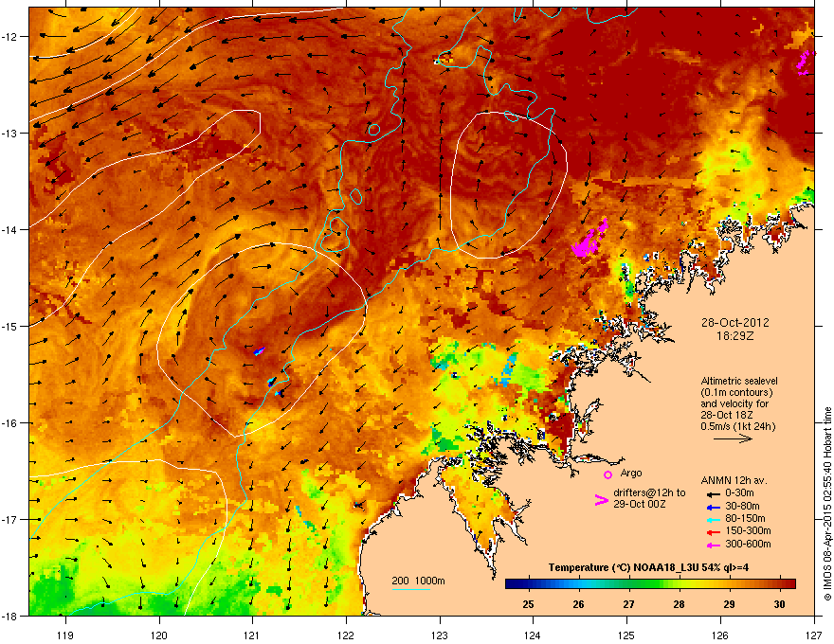Screen dimensions: 834x644
Task: Click the 'drifters@12h to' legend label
Action: [x=649, y=493]
